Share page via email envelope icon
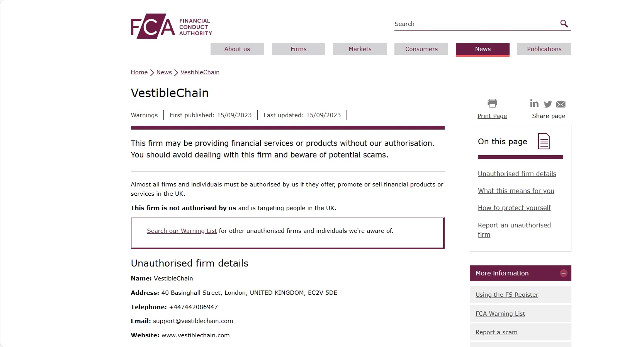This screenshot has height=347, width=644. (x=561, y=104)
